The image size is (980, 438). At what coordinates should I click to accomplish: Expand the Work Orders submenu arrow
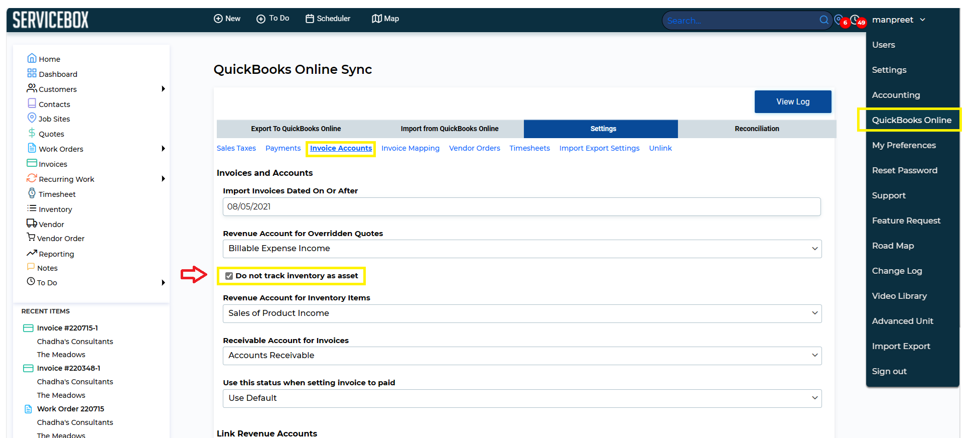click(163, 149)
